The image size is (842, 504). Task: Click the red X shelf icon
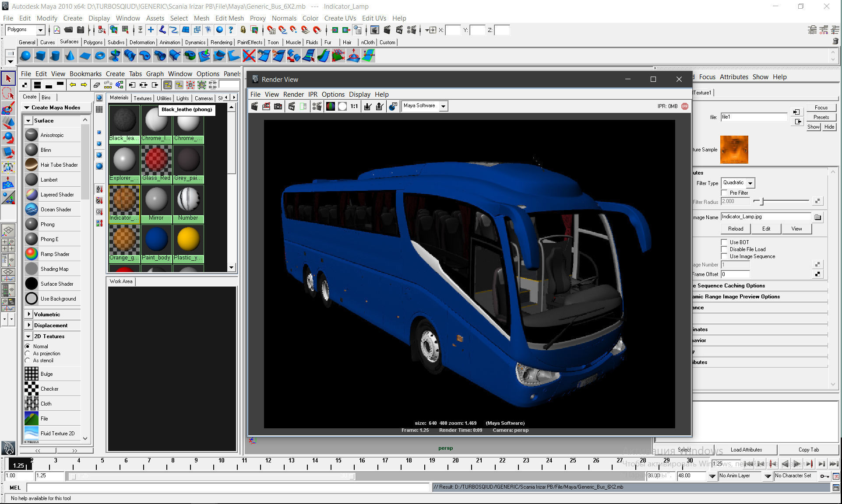tap(249, 56)
